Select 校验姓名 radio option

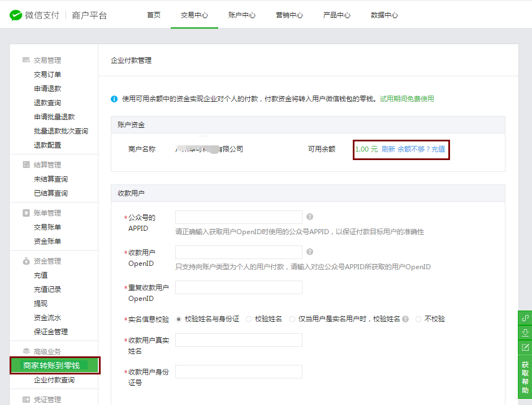249,319
